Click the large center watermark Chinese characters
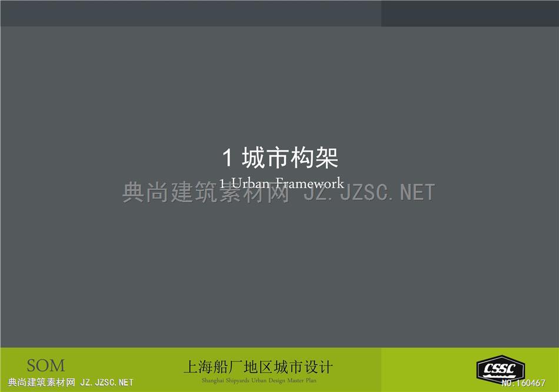Viewport: 559px width, 392px height. [206, 193]
